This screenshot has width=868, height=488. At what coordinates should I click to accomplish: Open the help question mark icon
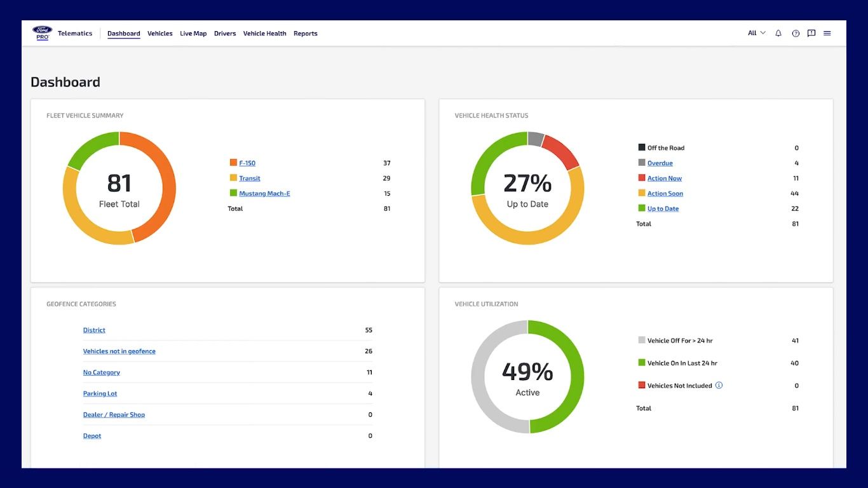(x=796, y=33)
